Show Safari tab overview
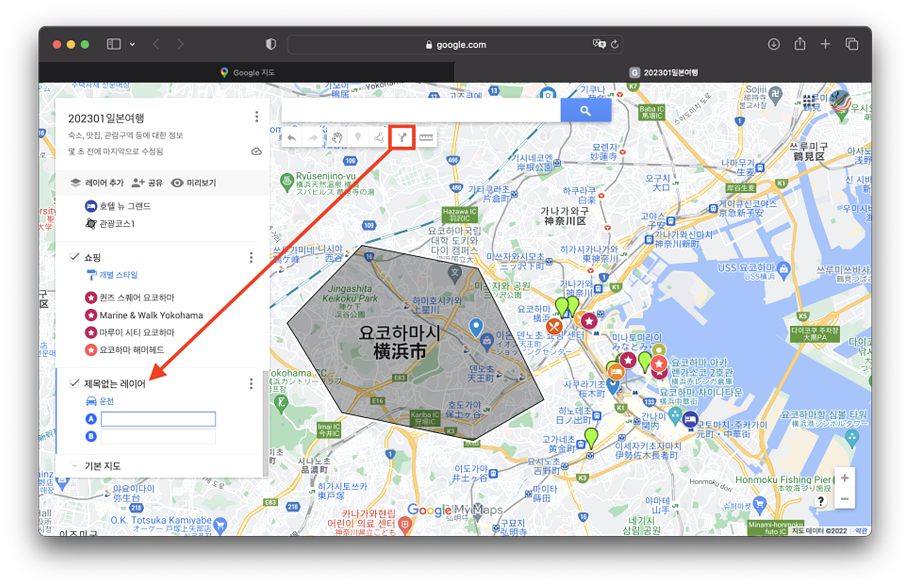 click(x=852, y=44)
